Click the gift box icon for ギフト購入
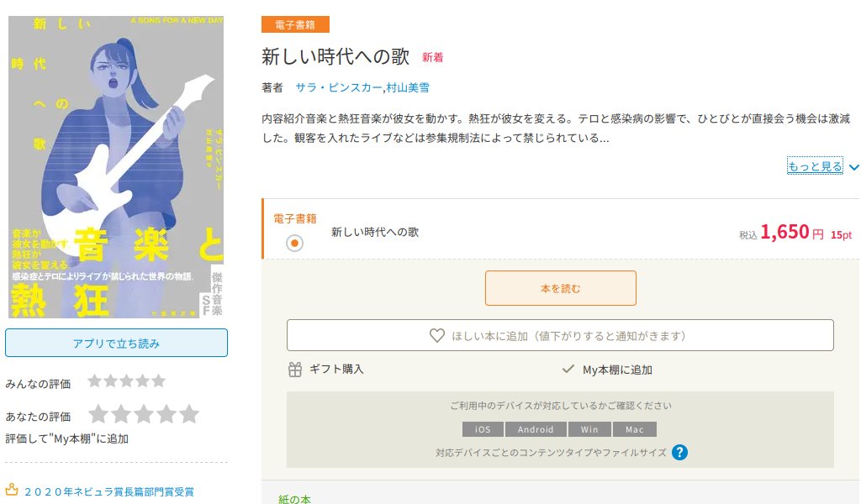The image size is (861, 504). coord(295,370)
